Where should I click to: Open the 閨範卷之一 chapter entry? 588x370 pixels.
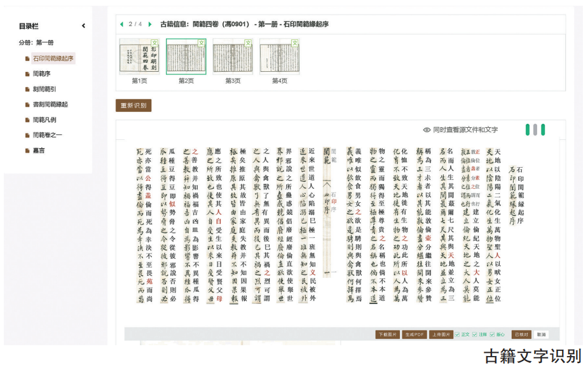pyautogui.click(x=48, y=135)
